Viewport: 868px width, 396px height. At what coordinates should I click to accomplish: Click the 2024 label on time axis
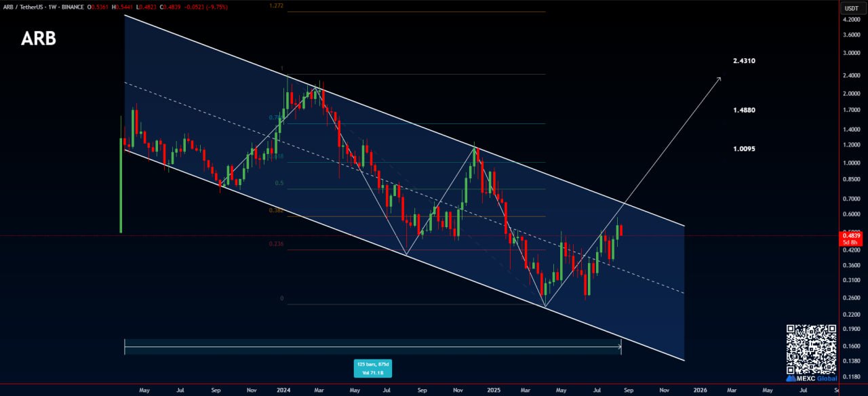tap(284, 391)
